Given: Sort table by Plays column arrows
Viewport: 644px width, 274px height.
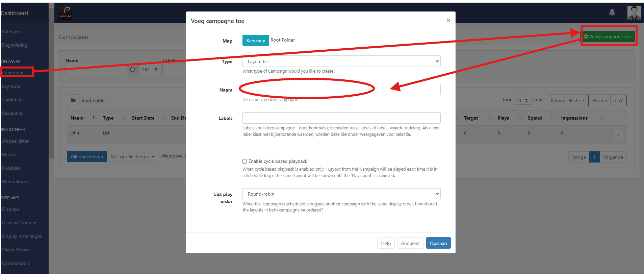Looking at the screenshot, I should click(519, 118).
